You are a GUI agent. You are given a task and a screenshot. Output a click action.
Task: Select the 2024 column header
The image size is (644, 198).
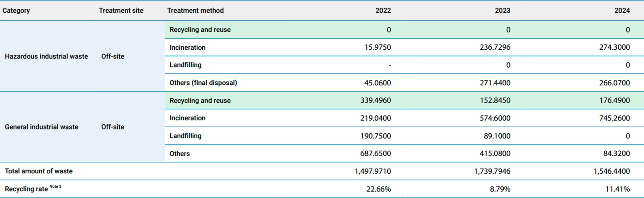(622, 10)
